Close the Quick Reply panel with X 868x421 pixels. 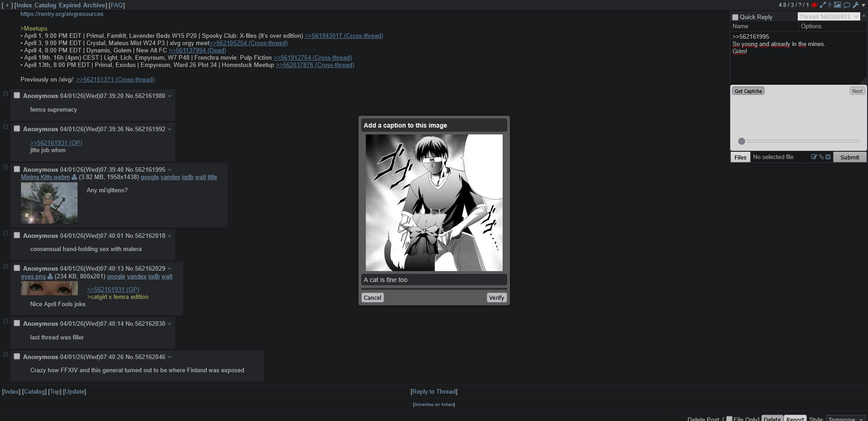[x=864, y=16]
